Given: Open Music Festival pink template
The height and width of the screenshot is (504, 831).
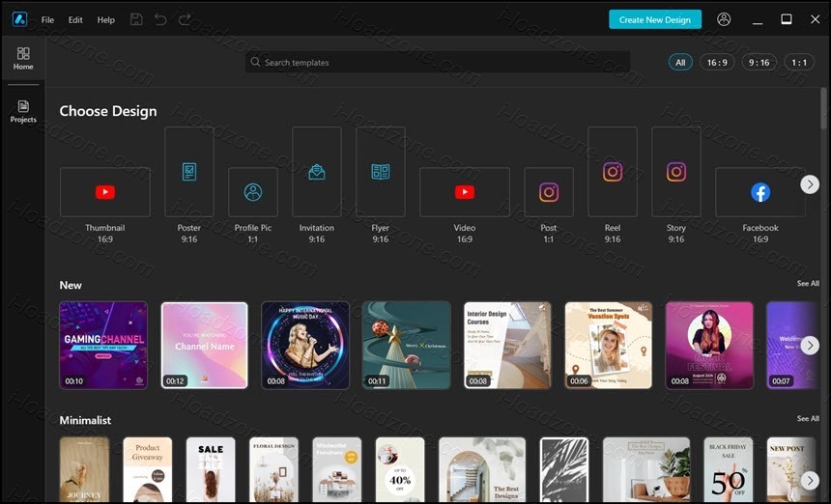Looking at the screenshot, I should tap(709, 346).
